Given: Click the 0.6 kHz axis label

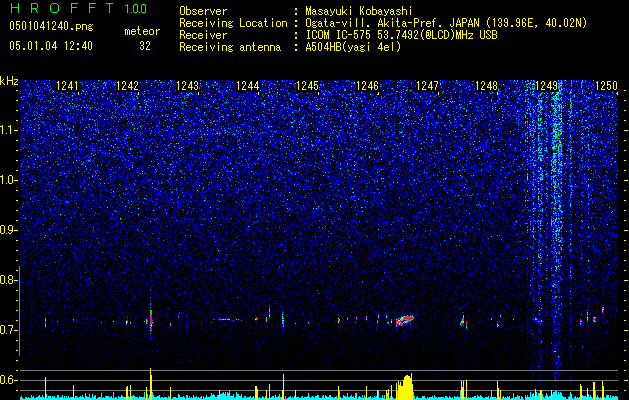Looking at the screenshot, I should [8, 380].
